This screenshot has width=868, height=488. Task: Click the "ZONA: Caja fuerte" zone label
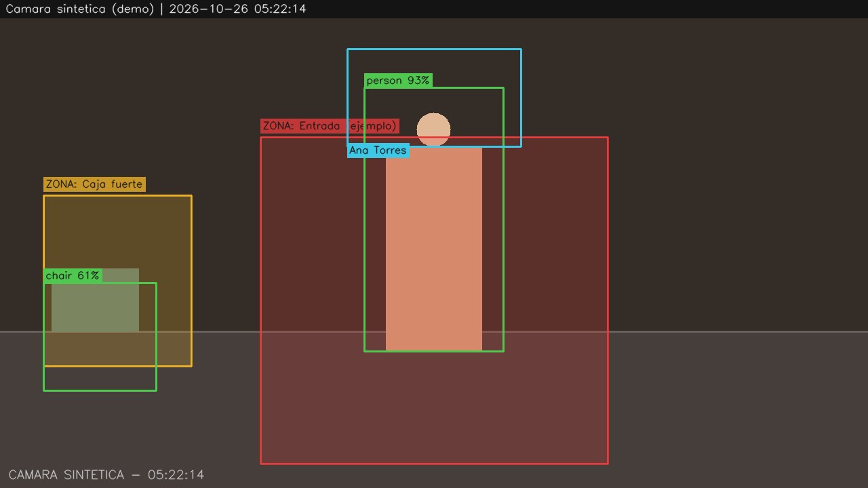94,184
